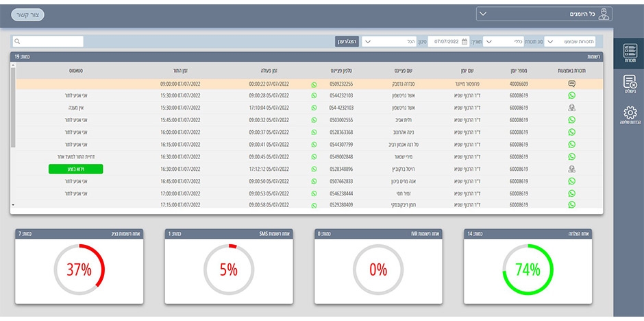The height and width of the screenshot is (321, 644).
Task: Open the ביטולים cancellations sidebar icon
Action: click(629, 84)
